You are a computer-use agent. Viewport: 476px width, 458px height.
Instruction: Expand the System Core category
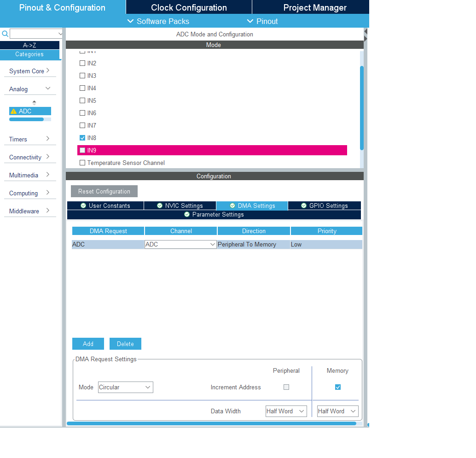pos(29,71)
